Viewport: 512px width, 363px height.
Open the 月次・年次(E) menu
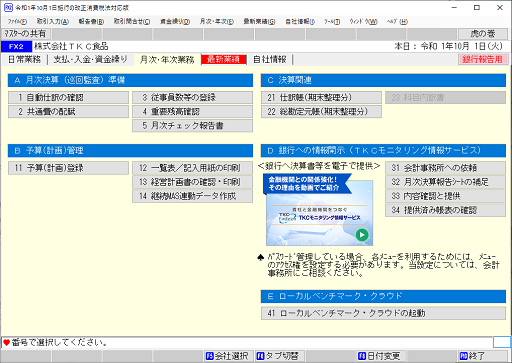pos(216,22)
